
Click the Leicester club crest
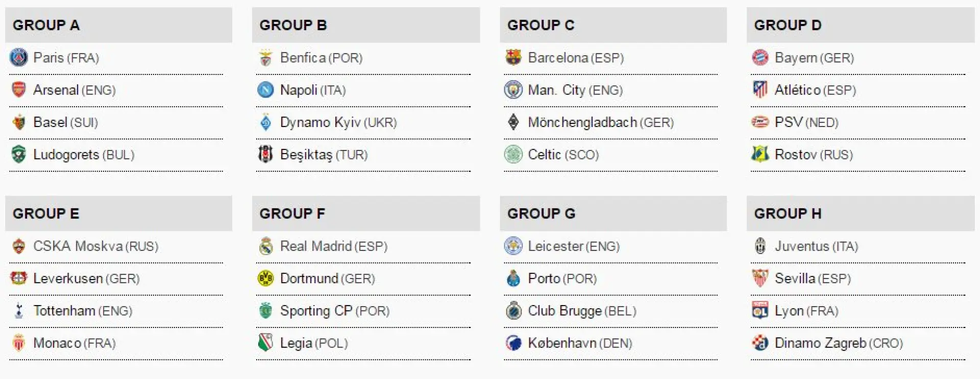513,246
